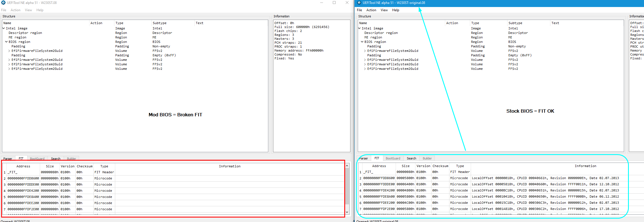Switch to Builder tab in left window
This screenshot has height=222, width=644.
[x=71, y=159]
